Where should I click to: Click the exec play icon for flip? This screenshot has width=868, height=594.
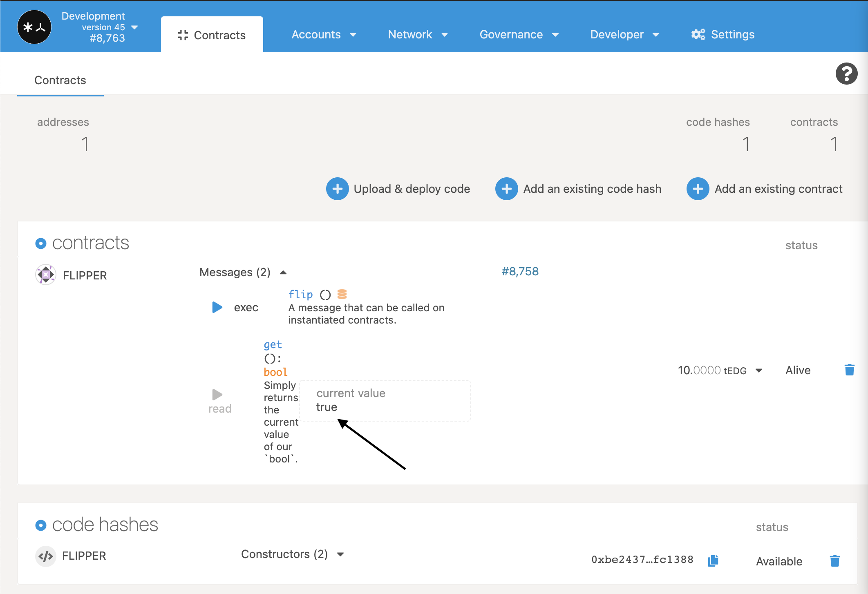(x=217, y=307)
